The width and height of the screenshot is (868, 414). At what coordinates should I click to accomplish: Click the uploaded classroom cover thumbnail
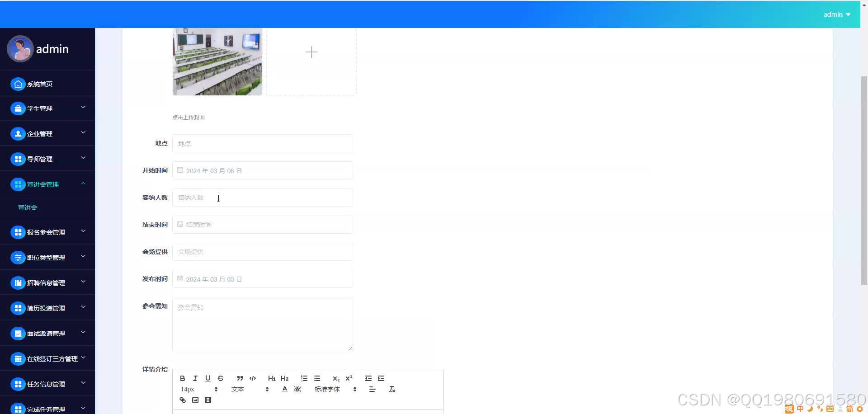[217, 62]
